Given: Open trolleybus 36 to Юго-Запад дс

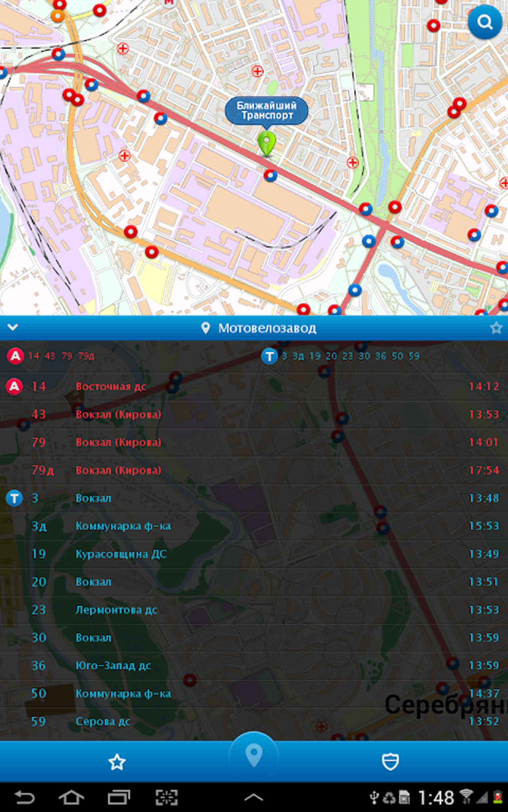Looking at the screenshot, I should (x=254, y=665).
